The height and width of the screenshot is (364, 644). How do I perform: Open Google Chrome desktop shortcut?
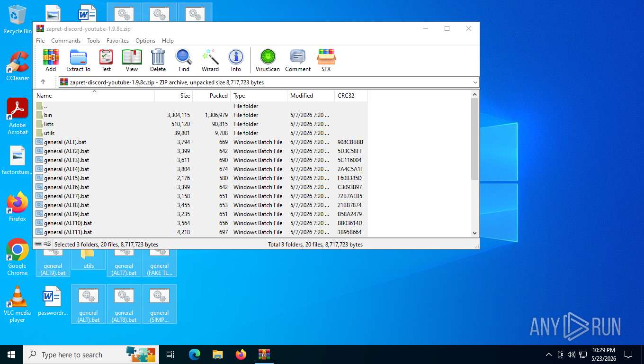point(18,257)
